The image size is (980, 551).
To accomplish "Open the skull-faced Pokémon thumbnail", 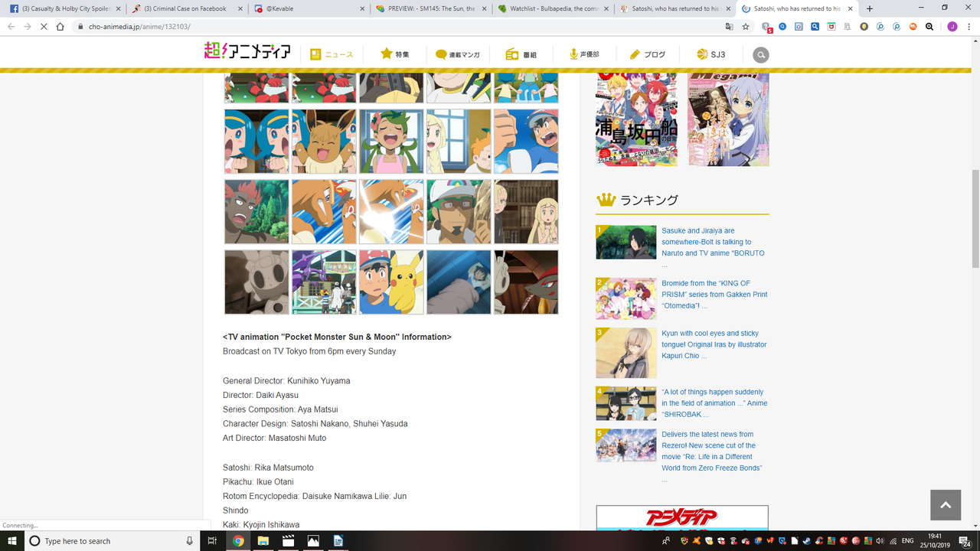I will click(x=256, y=282).
